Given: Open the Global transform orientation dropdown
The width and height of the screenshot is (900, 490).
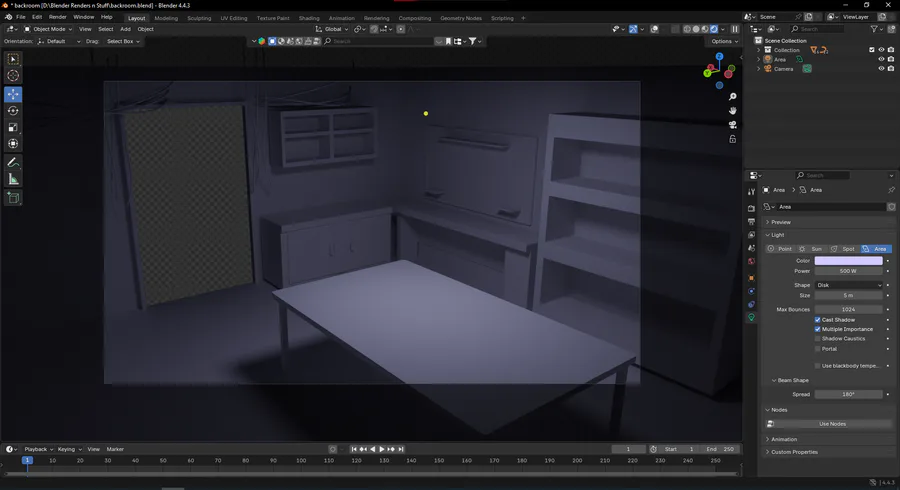Looking at the screenshot, I should pos(332,29).
